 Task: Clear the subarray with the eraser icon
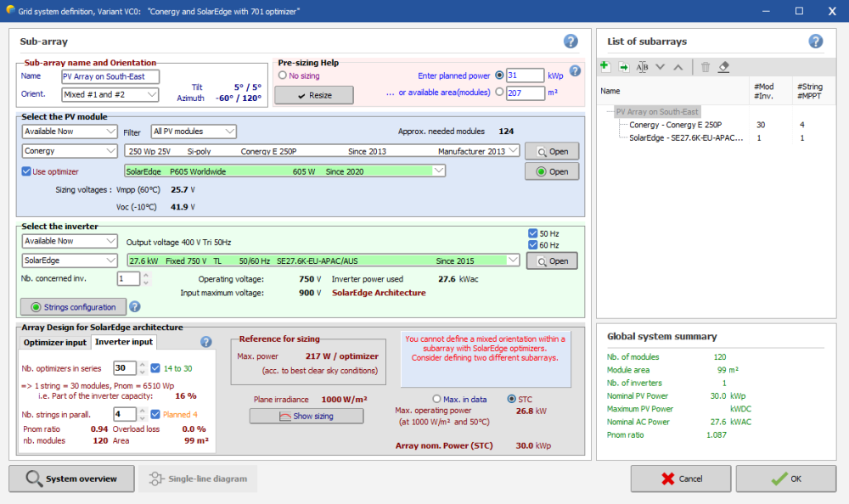723,67
